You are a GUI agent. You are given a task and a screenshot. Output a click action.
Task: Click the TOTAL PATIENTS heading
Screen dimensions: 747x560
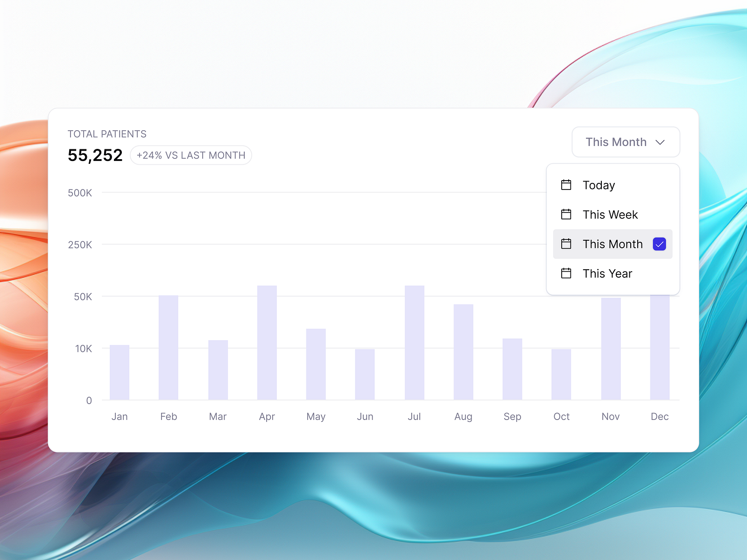(107, 134)
